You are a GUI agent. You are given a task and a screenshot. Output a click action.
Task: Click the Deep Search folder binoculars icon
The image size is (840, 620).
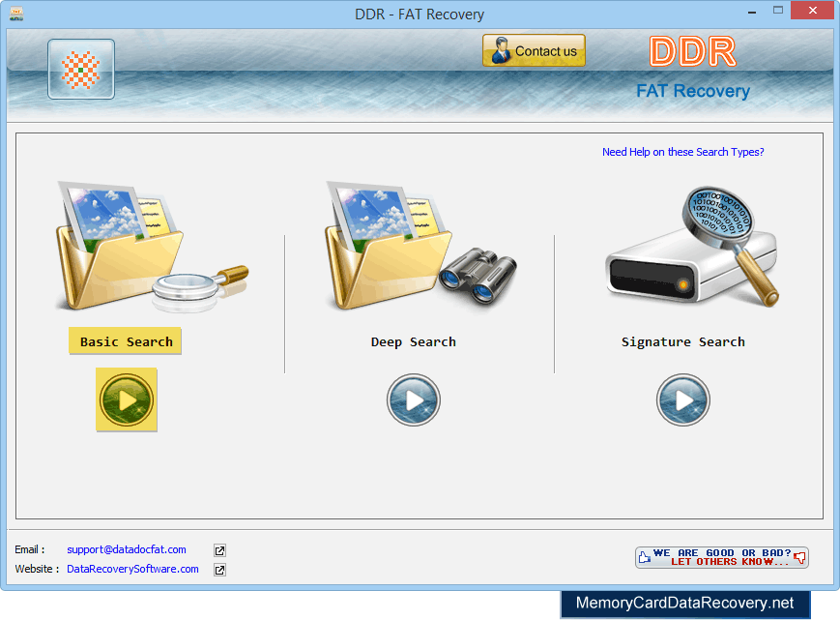[421, 246]
